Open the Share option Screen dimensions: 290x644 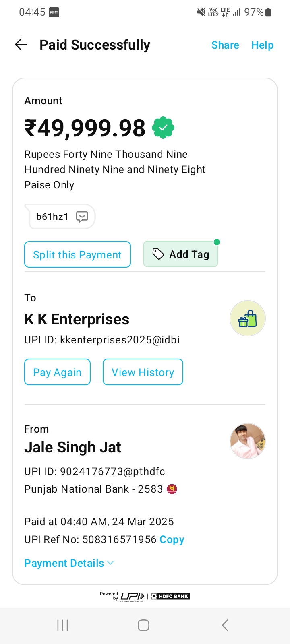tap(225, 45)
